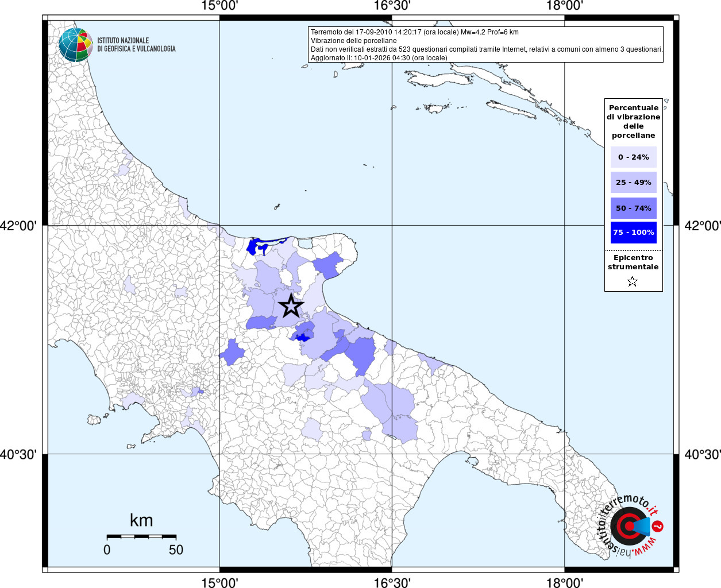This screenshot has width=721, height=588.
Task: Click the legend's epicenter star symbol
Action: tap(633, 281)
